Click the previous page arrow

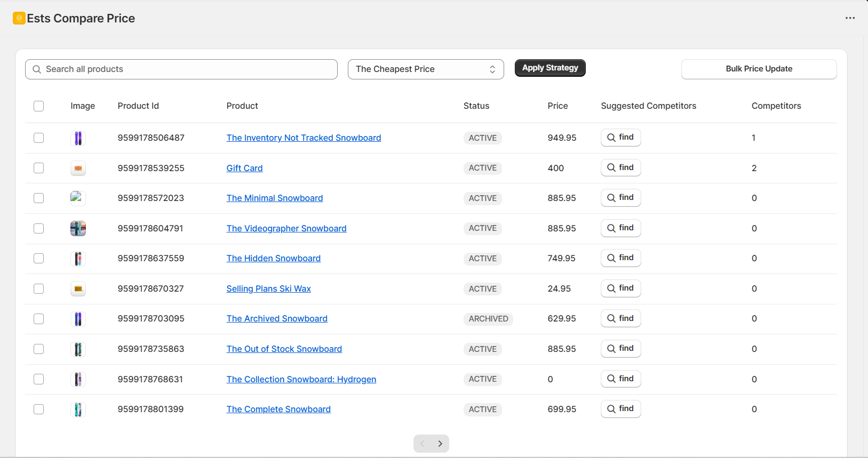(423, 444)
